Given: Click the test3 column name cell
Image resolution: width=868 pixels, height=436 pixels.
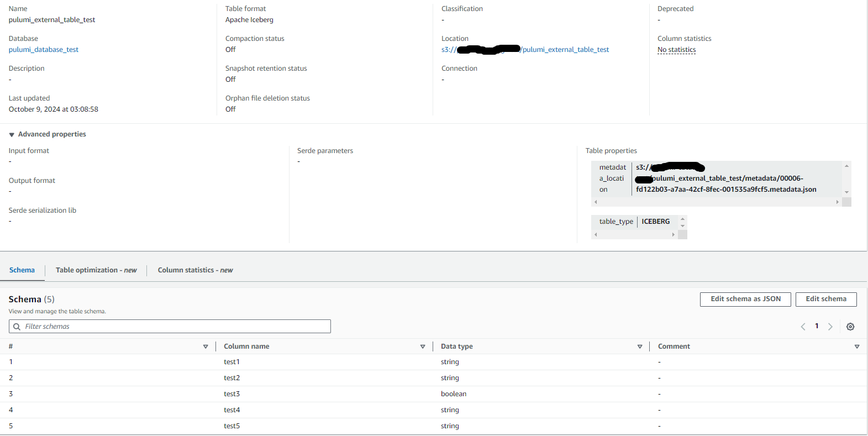Looking at the screenshot, I should pos(232,394).
